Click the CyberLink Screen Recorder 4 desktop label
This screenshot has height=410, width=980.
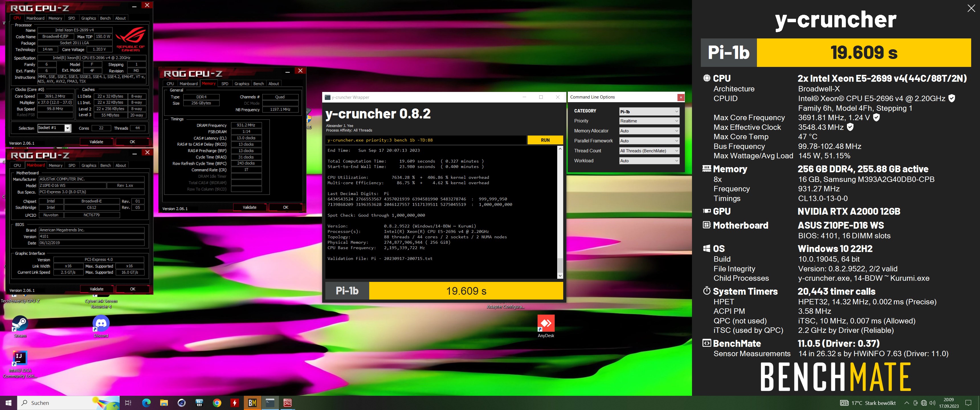[x=101, y=304]
